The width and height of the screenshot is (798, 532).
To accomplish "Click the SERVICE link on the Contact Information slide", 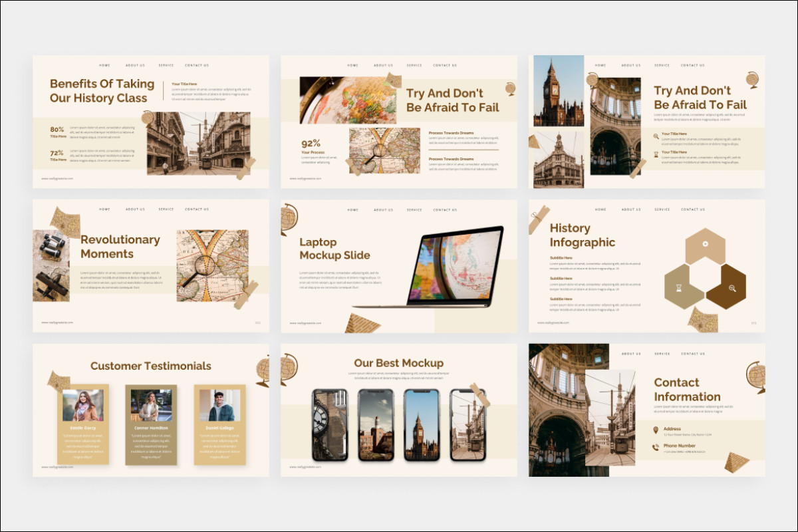I will (x=662, y=353).
